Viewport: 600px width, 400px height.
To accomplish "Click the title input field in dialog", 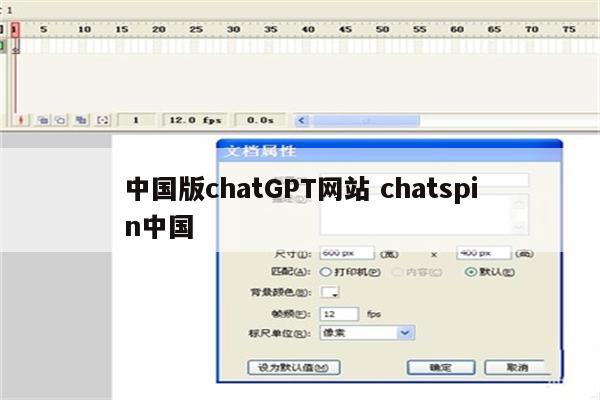I will (x=424, y=180).
